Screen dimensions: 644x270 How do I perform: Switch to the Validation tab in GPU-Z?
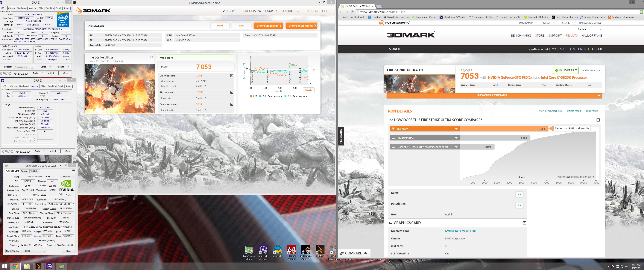(x=35, y=171)
